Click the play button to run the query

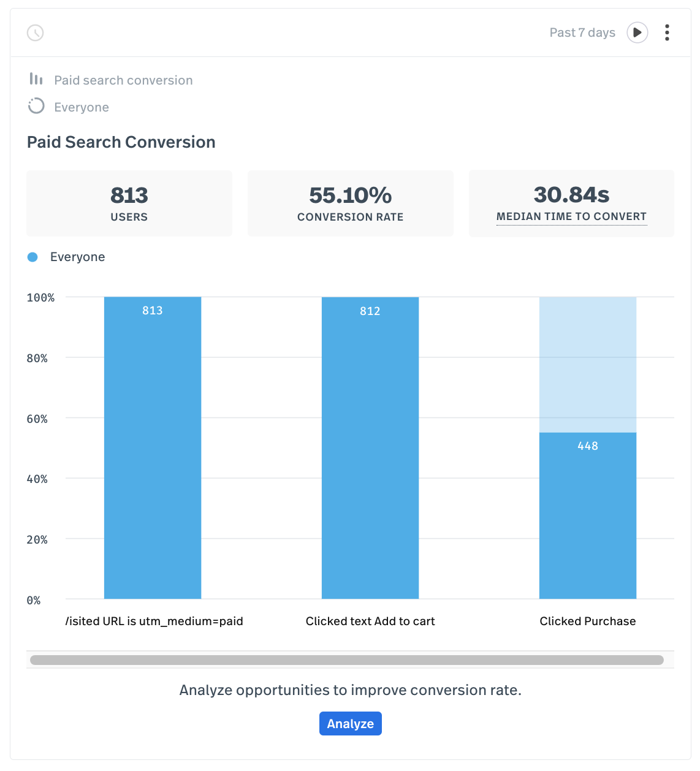[x=637, y=32]
